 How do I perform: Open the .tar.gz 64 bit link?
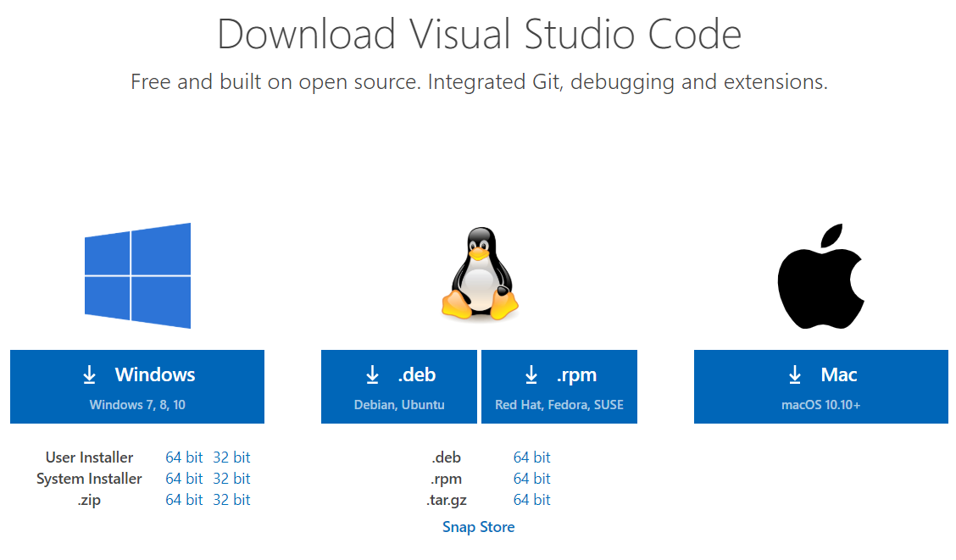click(531, 500)
